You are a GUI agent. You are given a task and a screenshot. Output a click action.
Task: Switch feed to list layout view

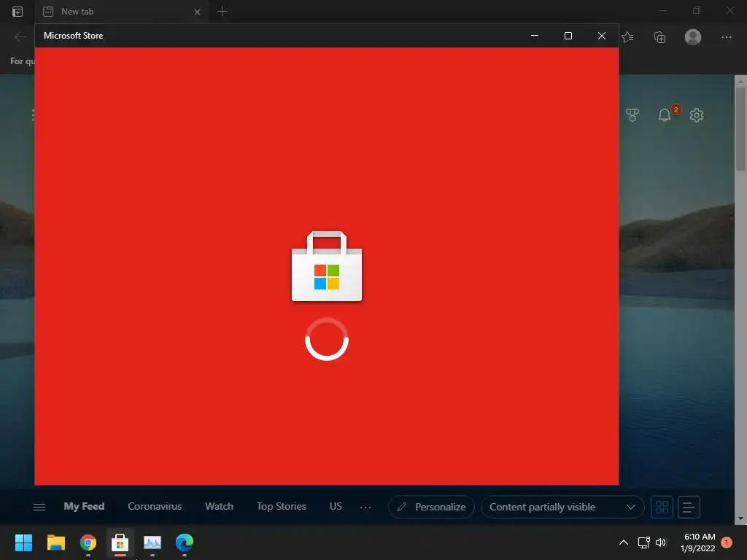[x=689, y=507]
